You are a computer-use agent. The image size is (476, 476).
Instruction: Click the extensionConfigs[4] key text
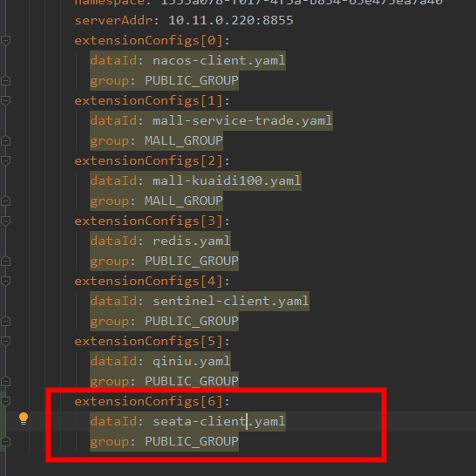pos(149,281)
